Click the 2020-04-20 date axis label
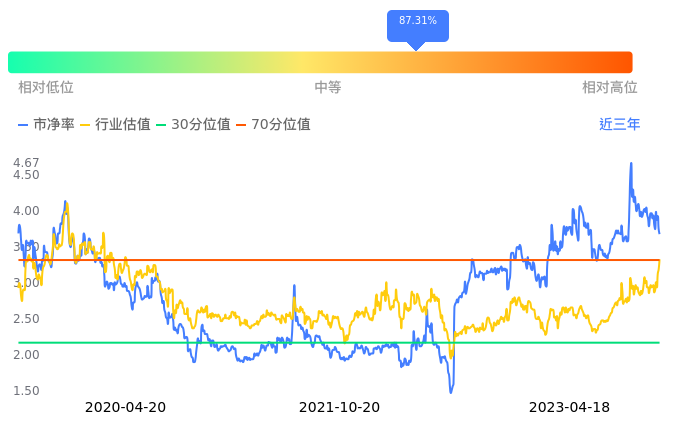This screenshot has width=686, height=442. pos(125,408)
